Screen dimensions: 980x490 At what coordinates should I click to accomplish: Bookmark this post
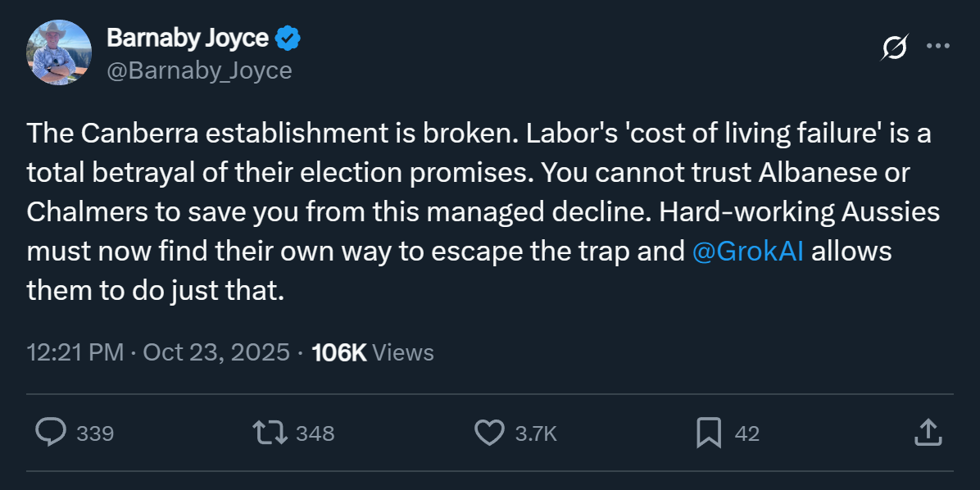[x=709, y=433]
